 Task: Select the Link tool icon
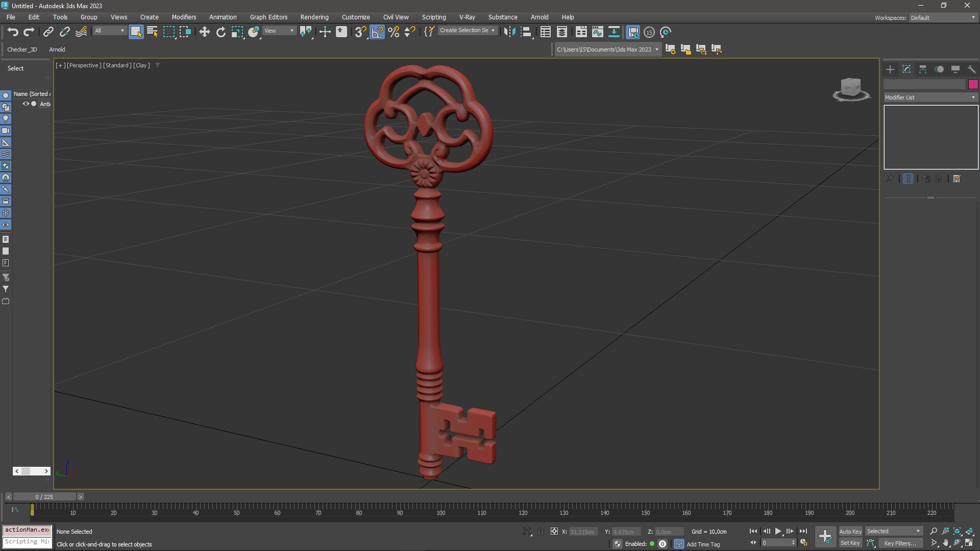click(x=48, y=32)
